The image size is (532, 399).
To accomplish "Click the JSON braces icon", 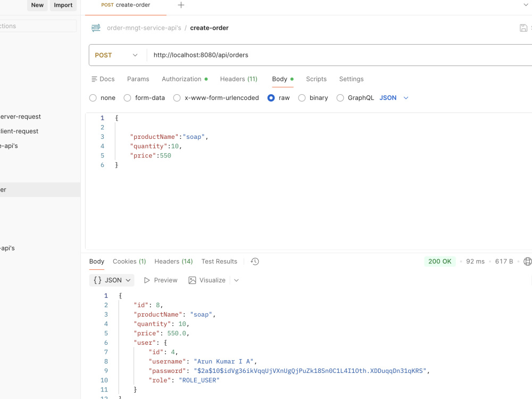I will (x=98, y=280).
